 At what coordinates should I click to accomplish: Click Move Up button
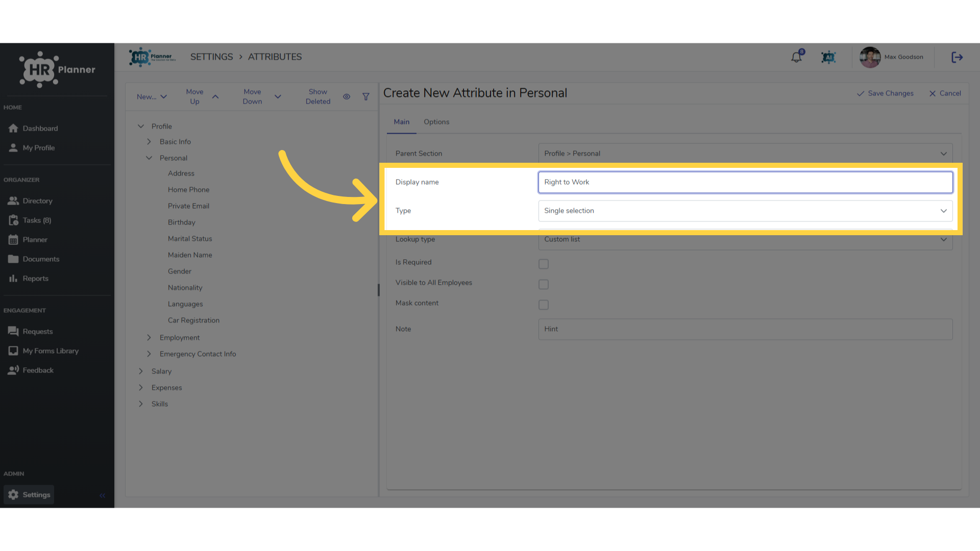(x=202, y=96)
